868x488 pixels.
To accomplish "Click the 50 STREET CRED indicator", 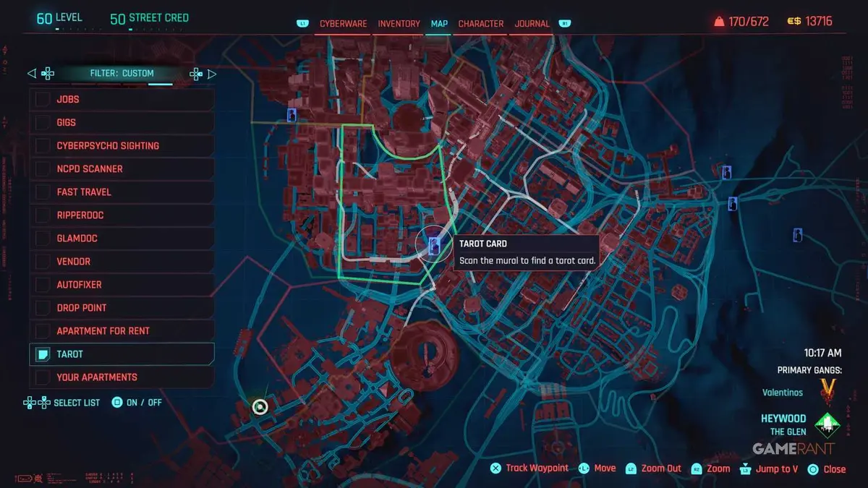I will pyautogui.click(x=149, y=19).
